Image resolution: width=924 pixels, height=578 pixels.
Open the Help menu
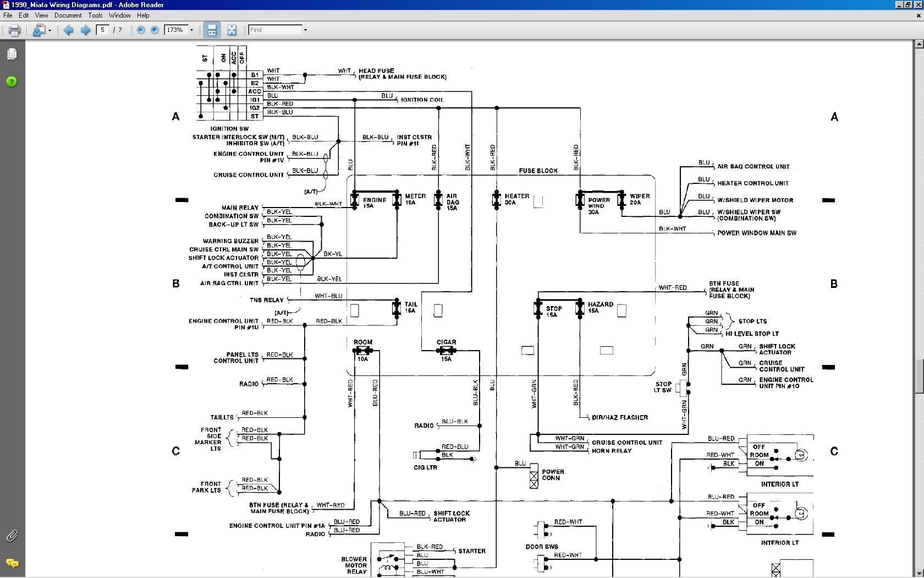pos(143,15)
